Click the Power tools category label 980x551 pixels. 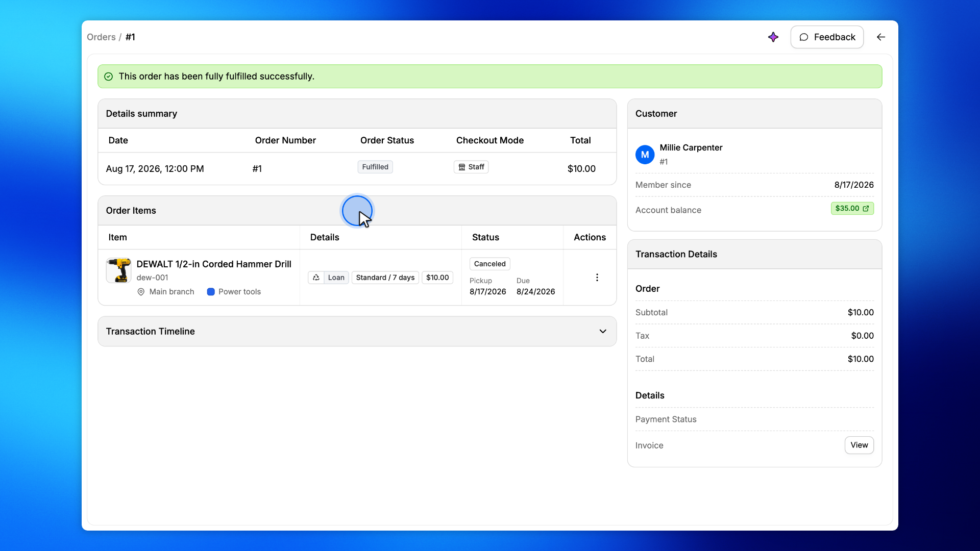(239, 292)
